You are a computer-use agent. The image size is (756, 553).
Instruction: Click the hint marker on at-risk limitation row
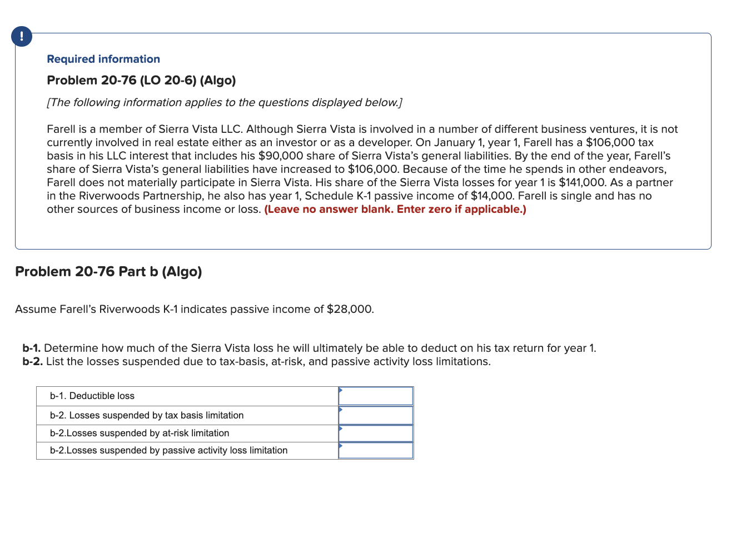pos(340,429)
